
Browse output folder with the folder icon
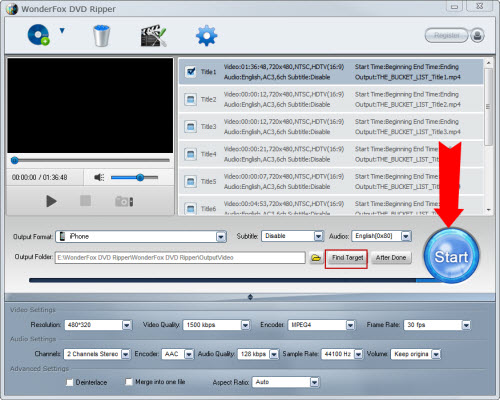(316, 258)
